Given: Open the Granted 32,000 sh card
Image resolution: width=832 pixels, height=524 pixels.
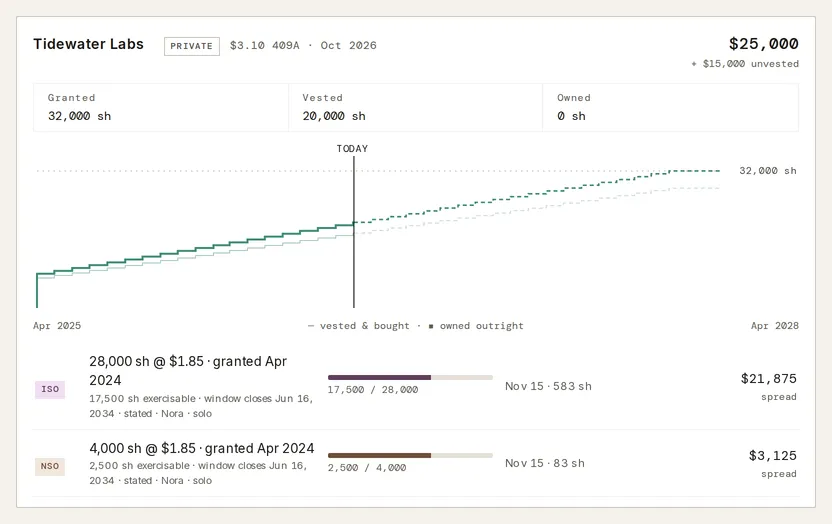Looking at the screenshot, I should [161, 107].
